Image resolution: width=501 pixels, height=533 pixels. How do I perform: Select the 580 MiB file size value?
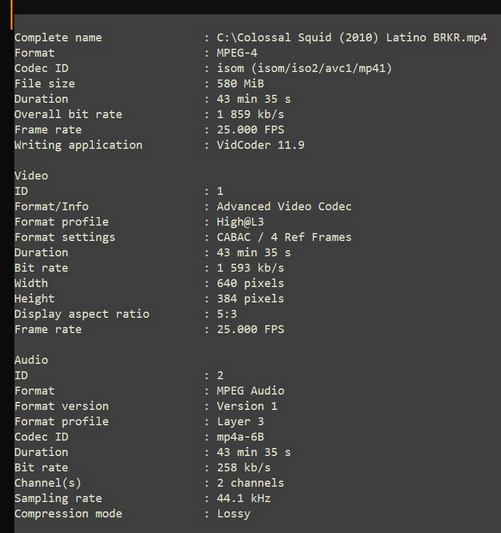point(240,84)
